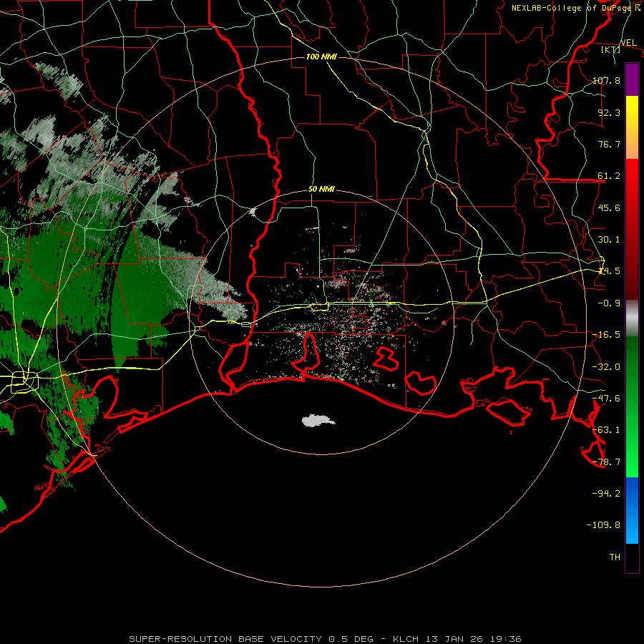Viewport: 644px width, 644px height.
Task: Click the -32.0 velocity scale value
Action: [606, 367]
